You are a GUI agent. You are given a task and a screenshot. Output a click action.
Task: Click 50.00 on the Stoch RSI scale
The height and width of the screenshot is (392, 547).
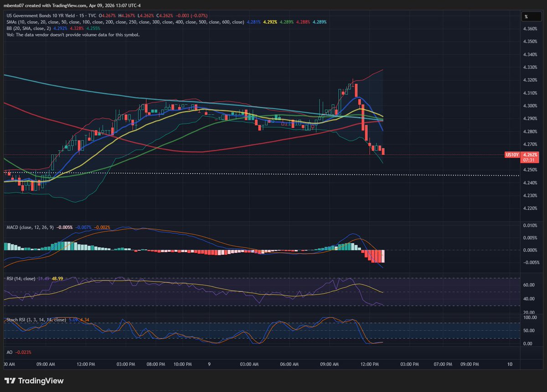coord(530,330)
